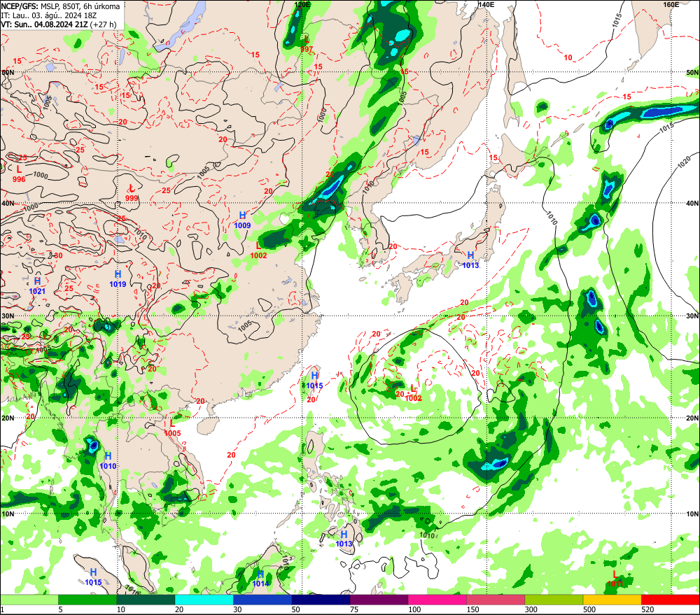Click the medium green 5–10 legend swatch
The width and height of the screenshot is (700, 615).
[x=87, y=600]
